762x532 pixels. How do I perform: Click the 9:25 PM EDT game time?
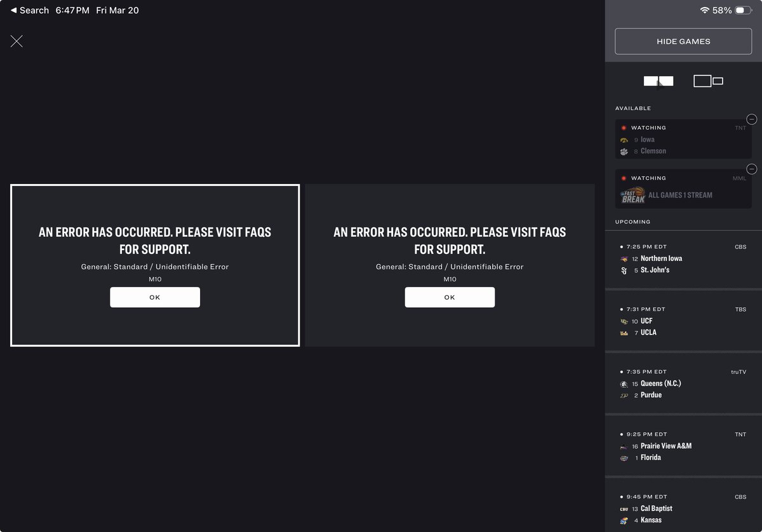click(x=646, y=435)
